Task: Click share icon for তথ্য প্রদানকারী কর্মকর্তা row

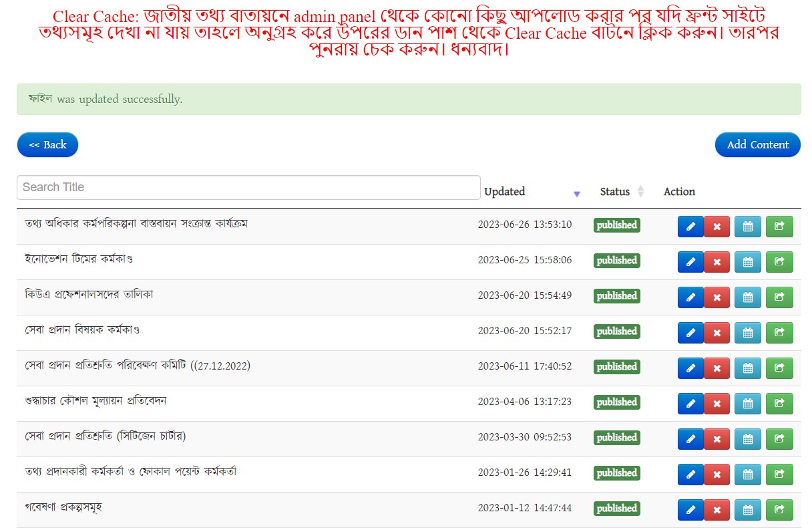Action: tap(779, 475)
